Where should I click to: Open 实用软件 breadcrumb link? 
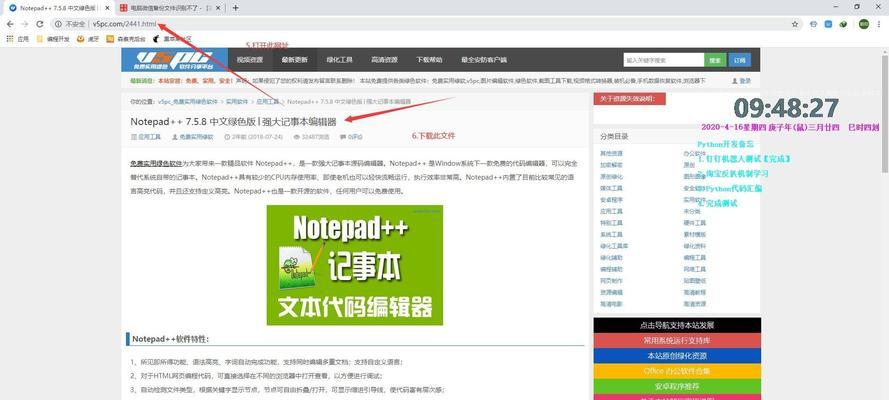click(237, 101)
